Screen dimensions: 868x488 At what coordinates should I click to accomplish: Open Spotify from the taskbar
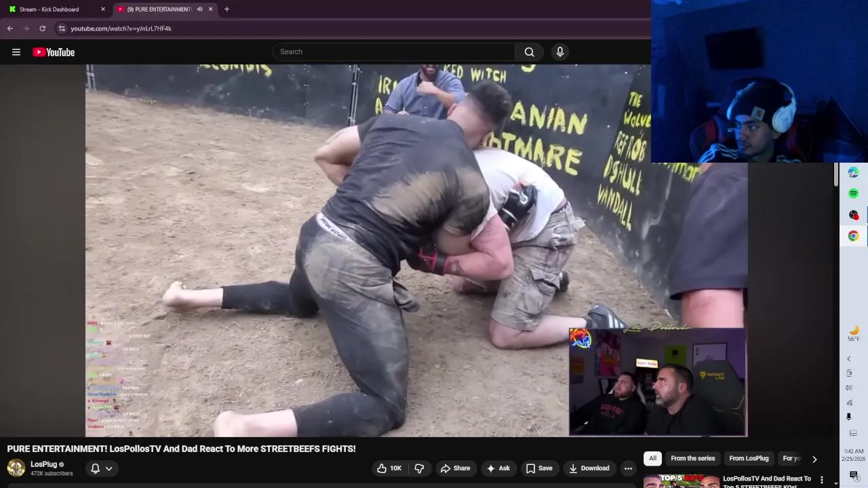tap(853, 194)
